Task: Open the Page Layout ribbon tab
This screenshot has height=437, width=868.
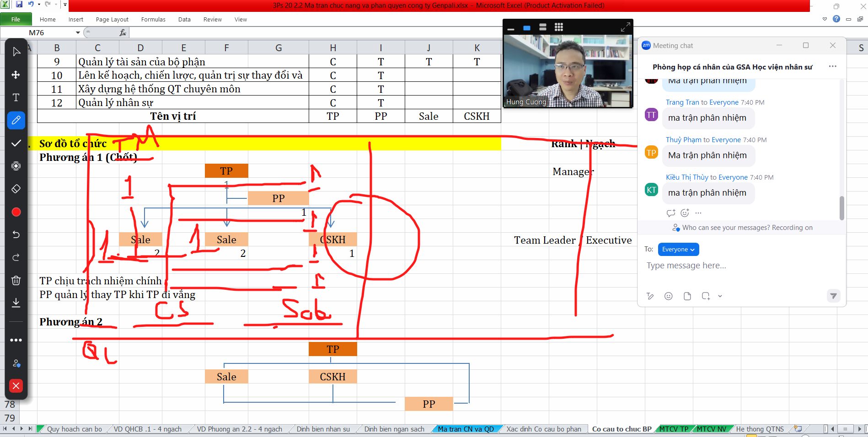Action: pos(112,19)
